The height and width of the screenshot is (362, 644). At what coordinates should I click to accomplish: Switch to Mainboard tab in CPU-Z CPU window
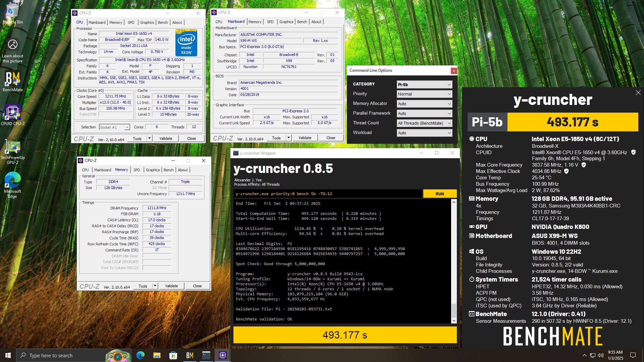(x=97, y=22)
